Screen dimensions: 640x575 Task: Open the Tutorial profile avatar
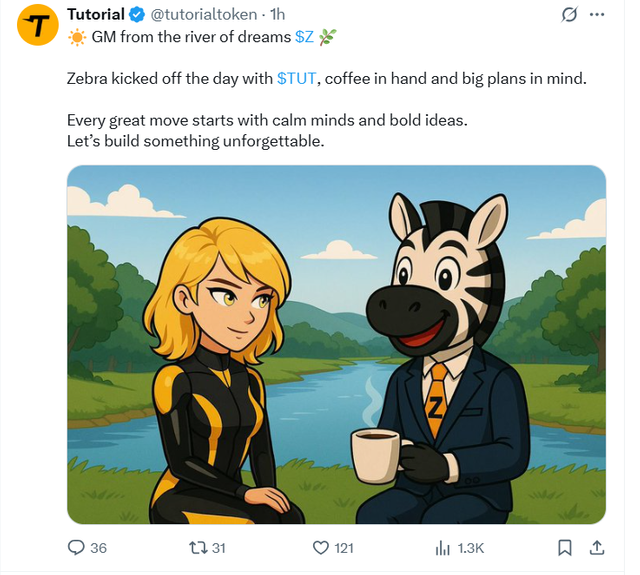[38, 25]
